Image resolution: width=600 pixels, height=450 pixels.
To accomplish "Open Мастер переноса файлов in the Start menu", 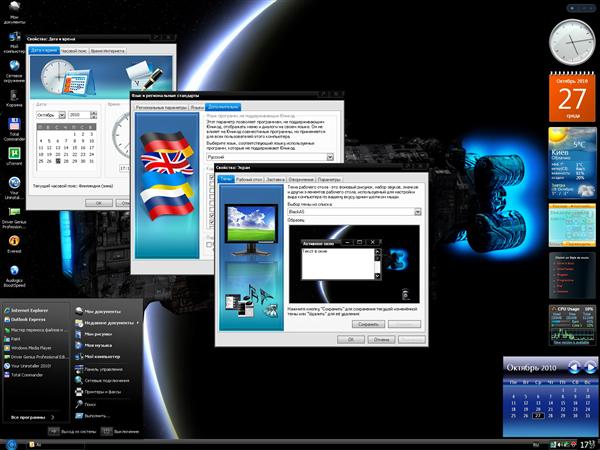I will coord(36,330).
